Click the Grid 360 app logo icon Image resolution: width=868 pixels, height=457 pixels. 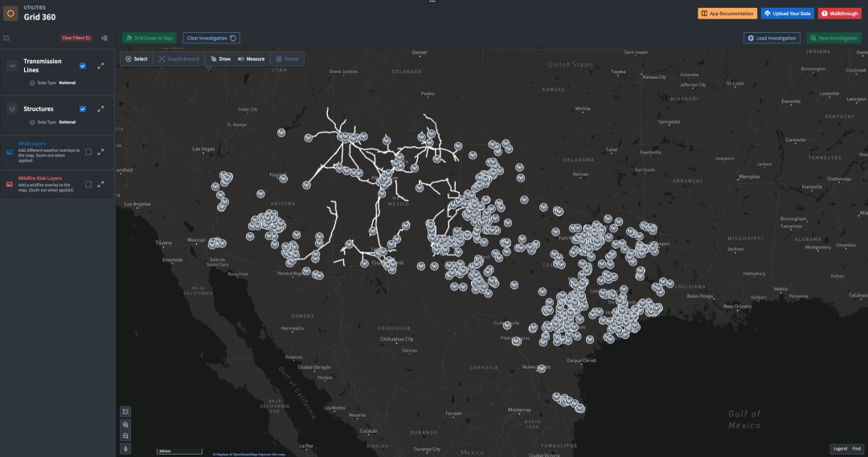point(10,14)
